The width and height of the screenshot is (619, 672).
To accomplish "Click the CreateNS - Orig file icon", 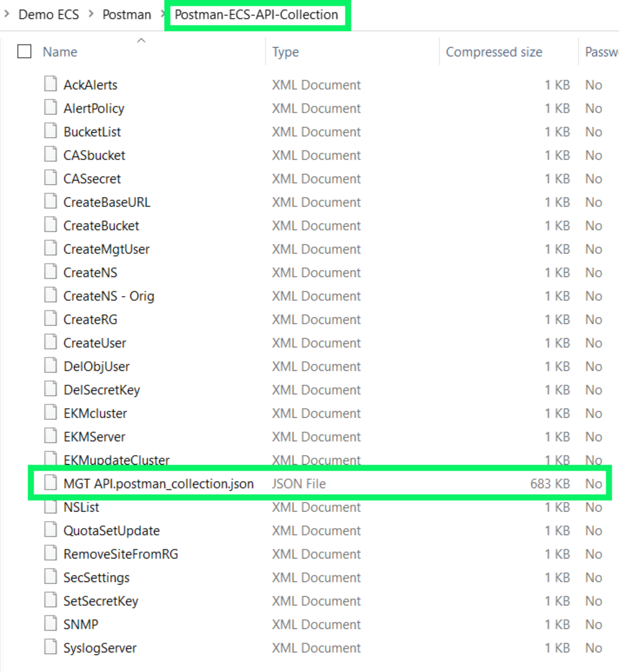I will click(x=50, y=295).
